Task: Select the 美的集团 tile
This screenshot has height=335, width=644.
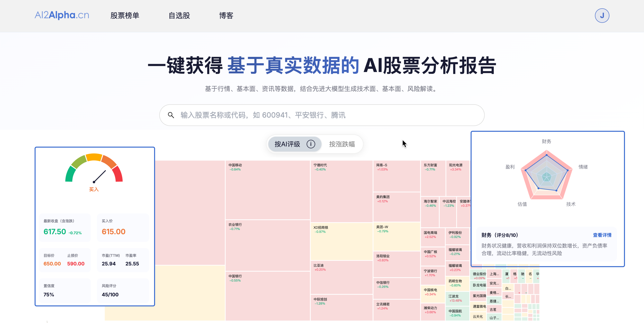Action: pos(396,207)
